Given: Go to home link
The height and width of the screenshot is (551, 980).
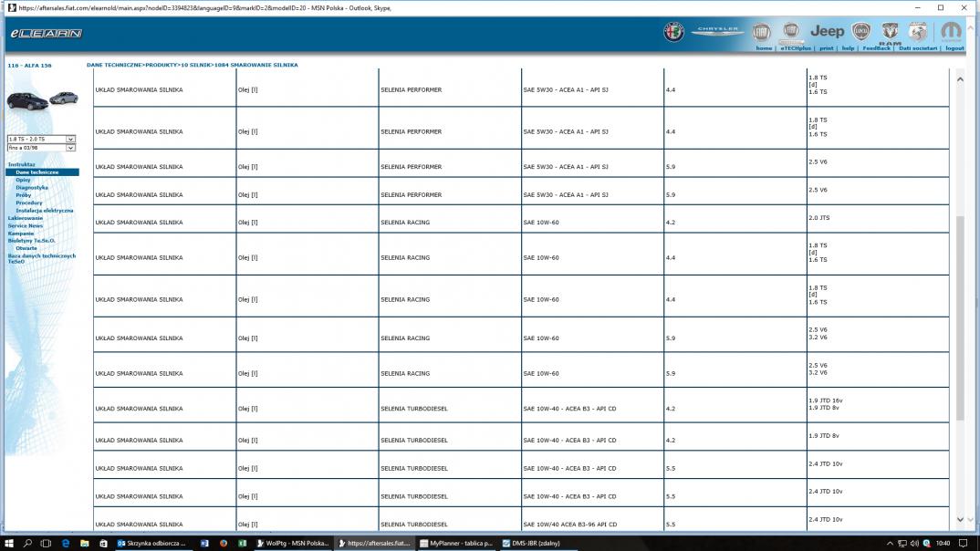Looking at the screenshot, I should pyautogui.click(x=764, y=48).
